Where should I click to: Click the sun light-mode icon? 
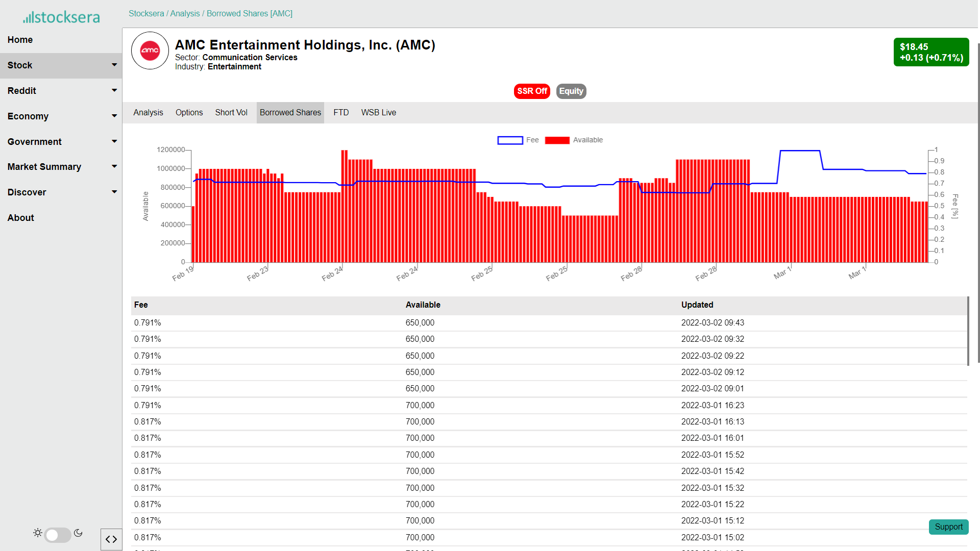click(38, 533)
